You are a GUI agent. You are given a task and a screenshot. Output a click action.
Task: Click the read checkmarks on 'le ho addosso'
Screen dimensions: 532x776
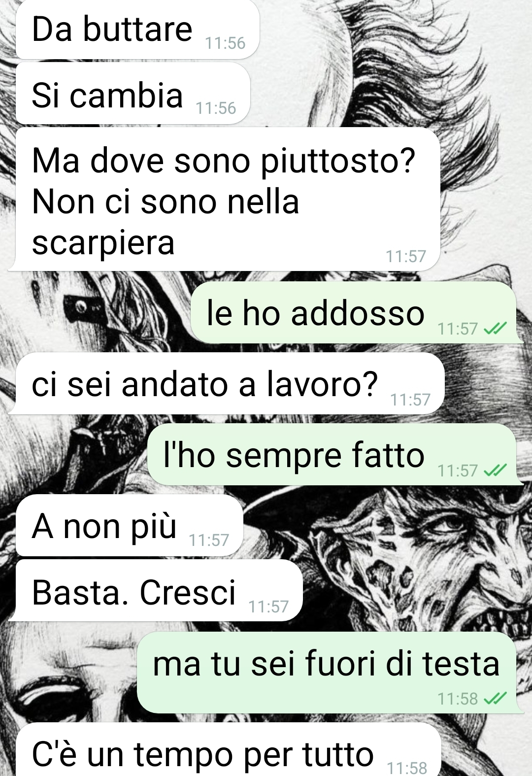click(x=495, y=328)
